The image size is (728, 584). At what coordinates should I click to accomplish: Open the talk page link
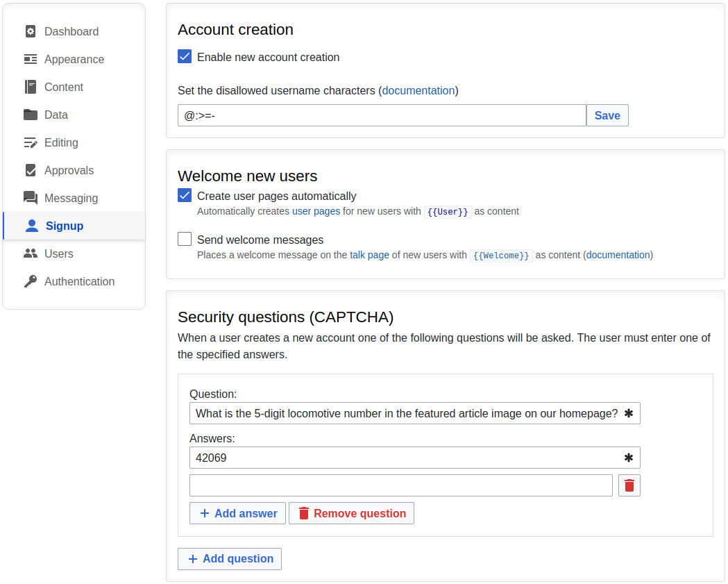coord(369,255)
